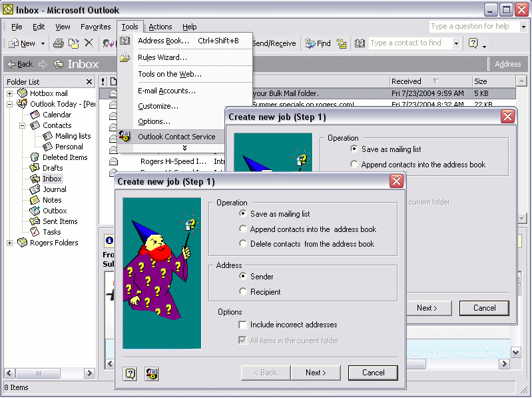The width and height of the screenshot is (532, 398).
Task: Click the Folder List horizontal scrollbar thumb
Action: click(x=38, y=373)
